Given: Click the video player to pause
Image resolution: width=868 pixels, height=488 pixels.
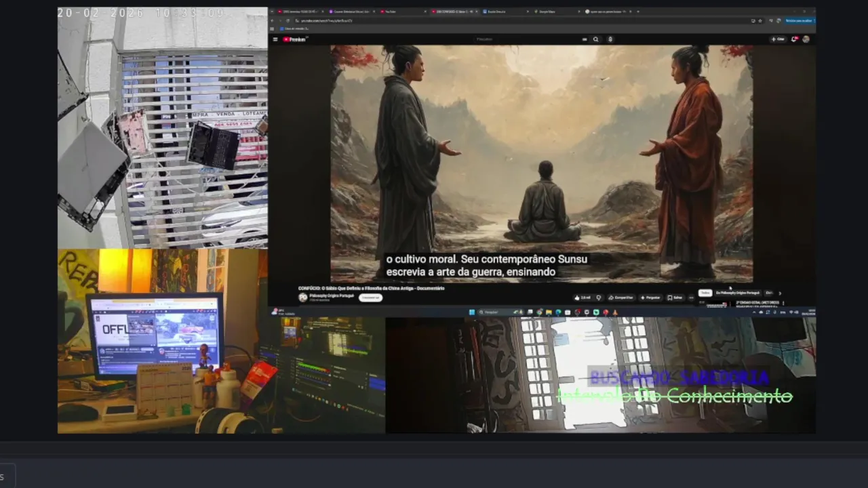Looking at the screenshot, I should click(x=541, y=163).
